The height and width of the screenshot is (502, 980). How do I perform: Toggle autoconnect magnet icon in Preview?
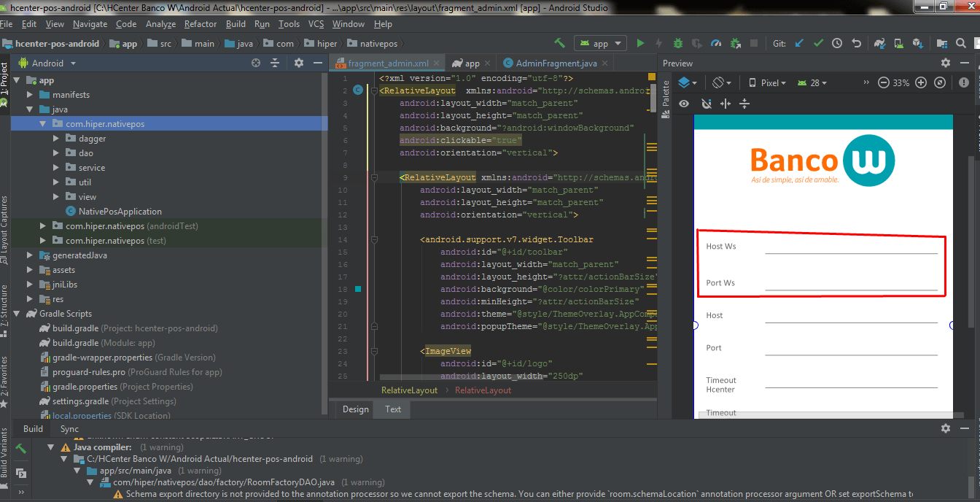(x=705, y=104)
